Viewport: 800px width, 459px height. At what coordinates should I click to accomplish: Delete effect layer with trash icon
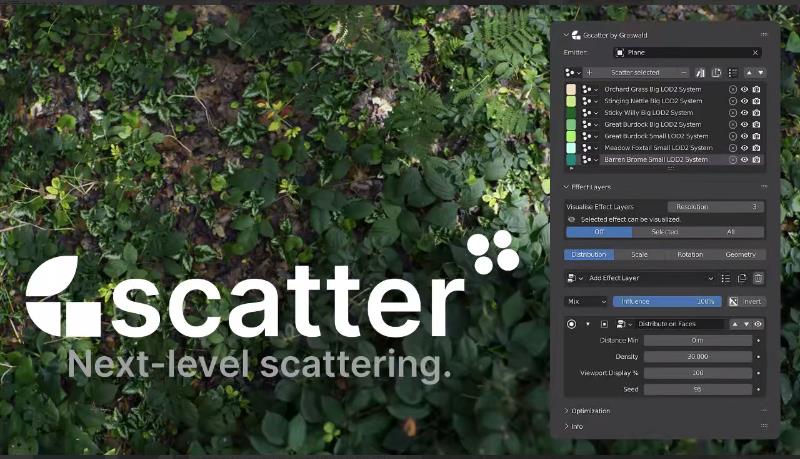pyautogui.click(x=758, y=278)
